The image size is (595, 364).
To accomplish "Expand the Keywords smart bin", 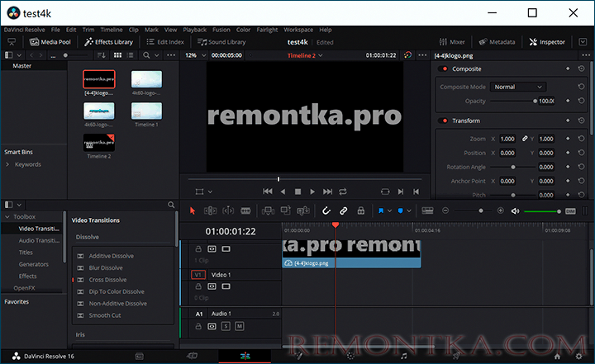I will (7, 164).
